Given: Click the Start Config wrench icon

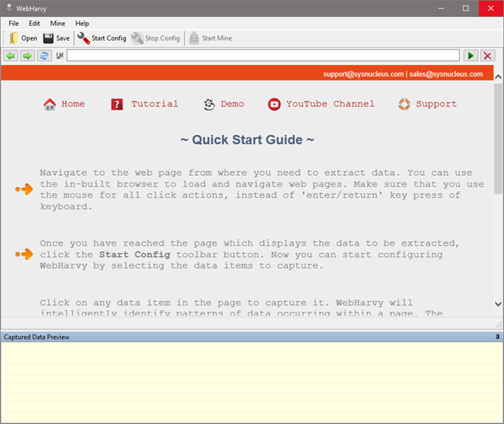Looking at the screenshot, I should (x=83, y=38).
